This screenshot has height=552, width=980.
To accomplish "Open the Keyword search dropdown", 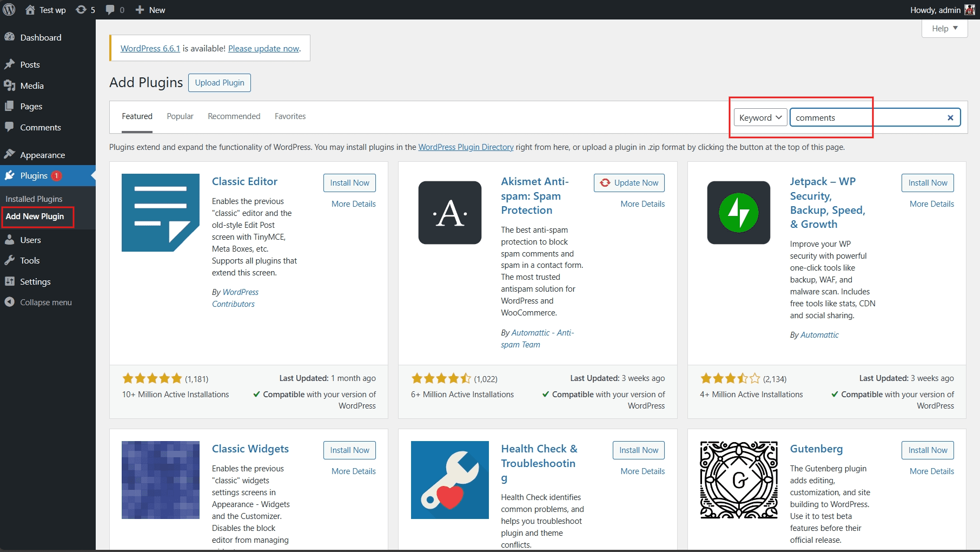I will coord(759,117).
